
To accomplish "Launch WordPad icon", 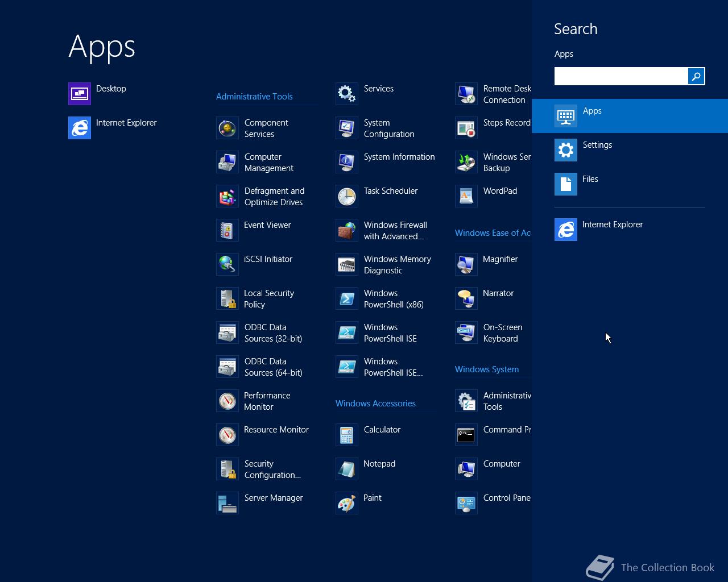I will tap(466, 196).
